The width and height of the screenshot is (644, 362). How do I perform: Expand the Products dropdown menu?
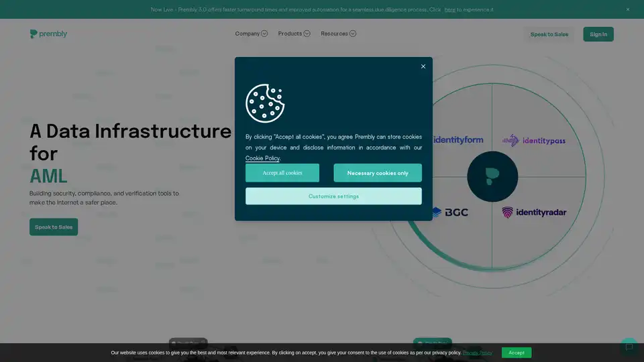tap(294, 34)
